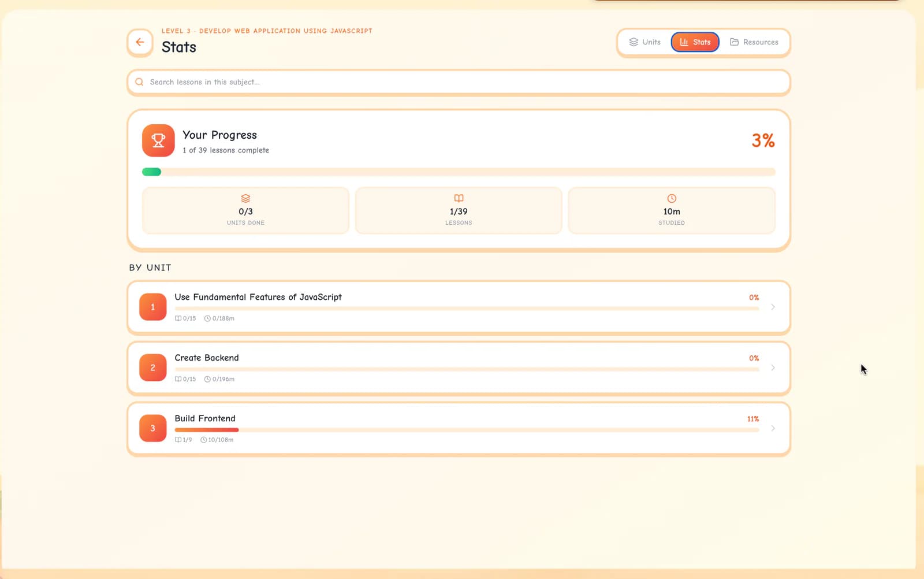
Task: Click the 0/3 Units Done card
Action: point(245,210)
